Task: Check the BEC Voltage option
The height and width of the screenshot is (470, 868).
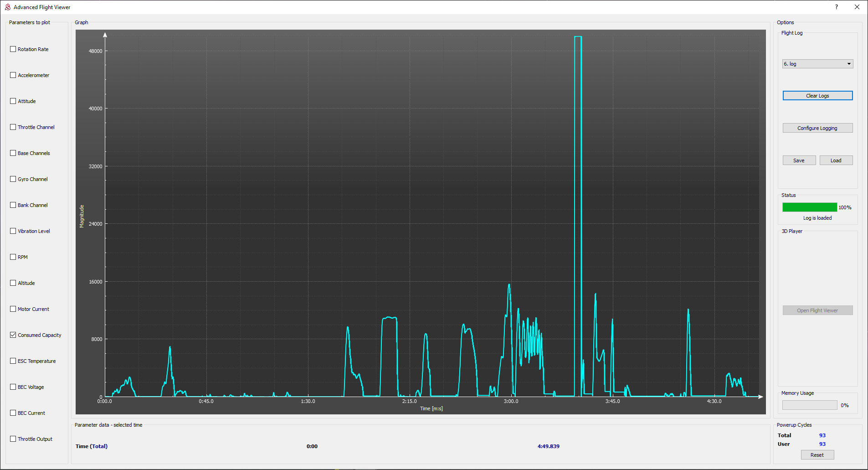Action: click(13, 387)
